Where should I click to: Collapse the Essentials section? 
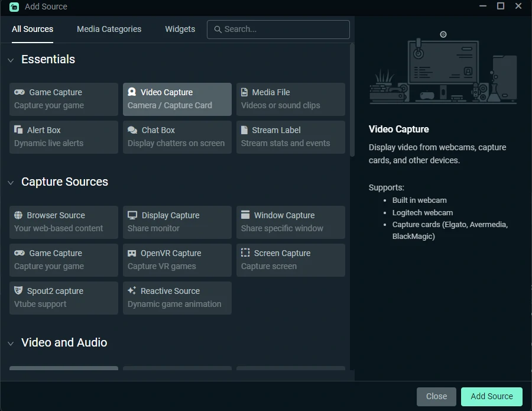[x=11, y=60]
